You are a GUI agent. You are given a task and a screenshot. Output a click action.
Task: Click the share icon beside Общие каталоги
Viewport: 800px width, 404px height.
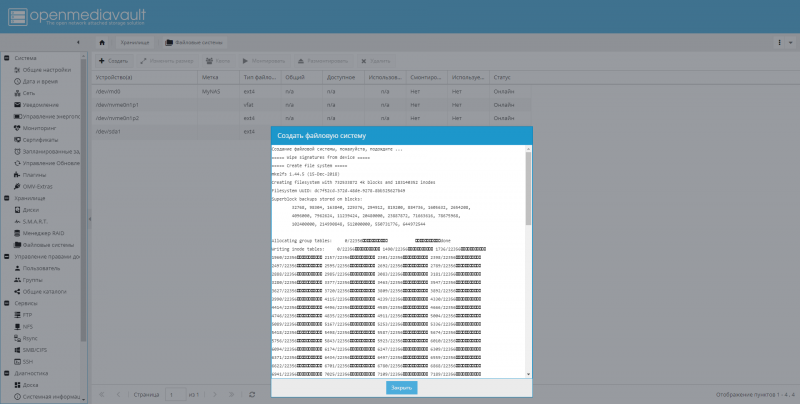point(17,292)
